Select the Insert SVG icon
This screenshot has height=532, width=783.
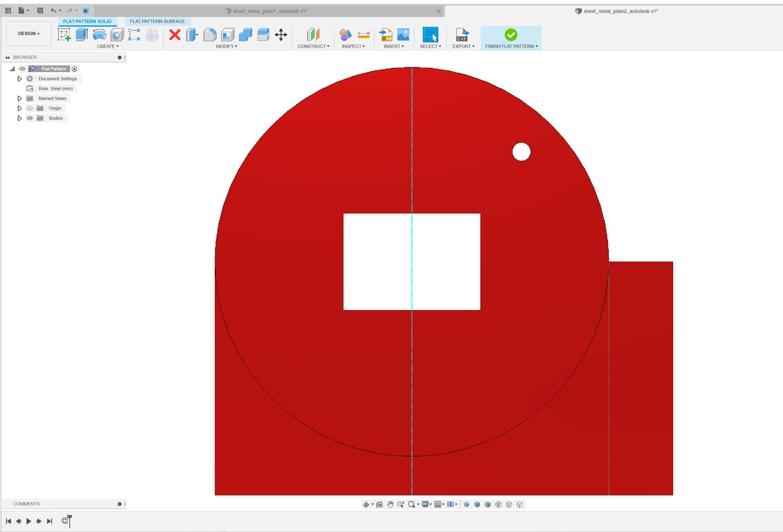pos(386,35)
